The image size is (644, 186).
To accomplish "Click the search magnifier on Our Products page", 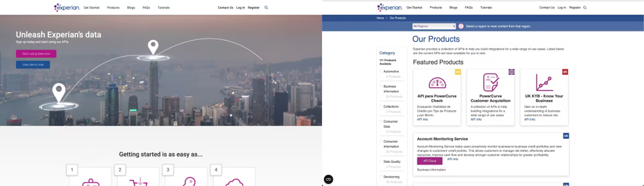I will (585, 8).
